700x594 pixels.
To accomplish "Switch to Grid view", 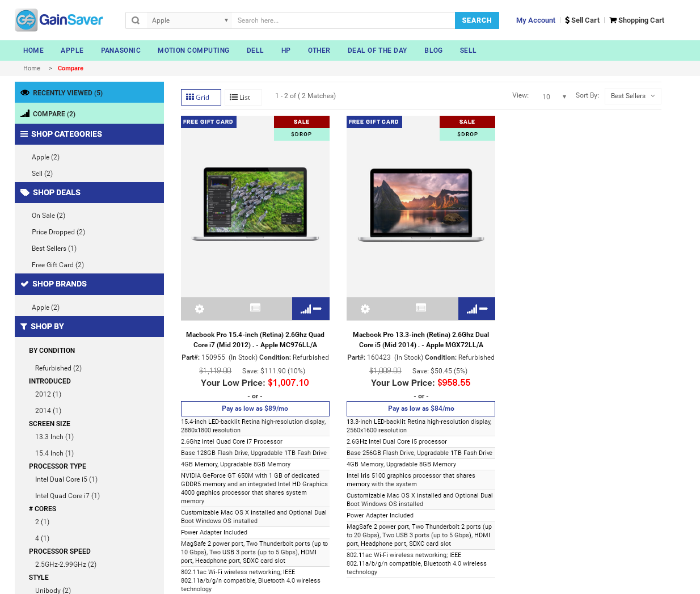I will [x=201, y=97].
